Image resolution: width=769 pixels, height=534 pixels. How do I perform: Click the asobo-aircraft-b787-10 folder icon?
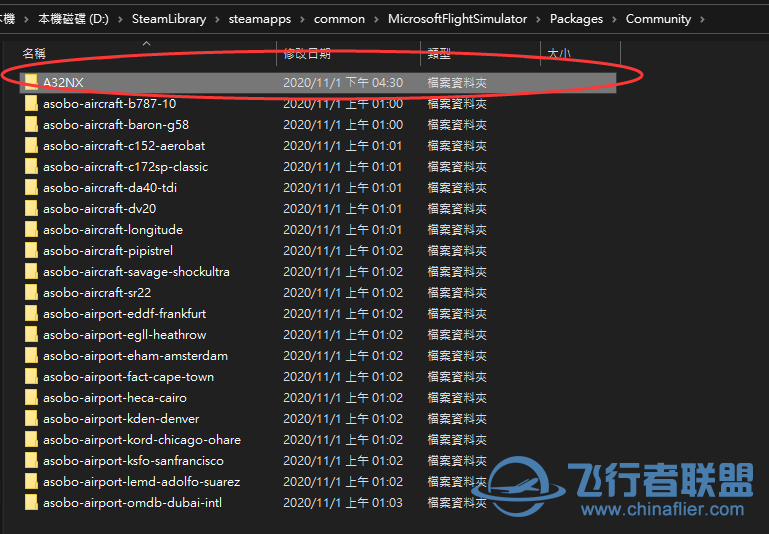pyautogui.click(x=31, y=103)
